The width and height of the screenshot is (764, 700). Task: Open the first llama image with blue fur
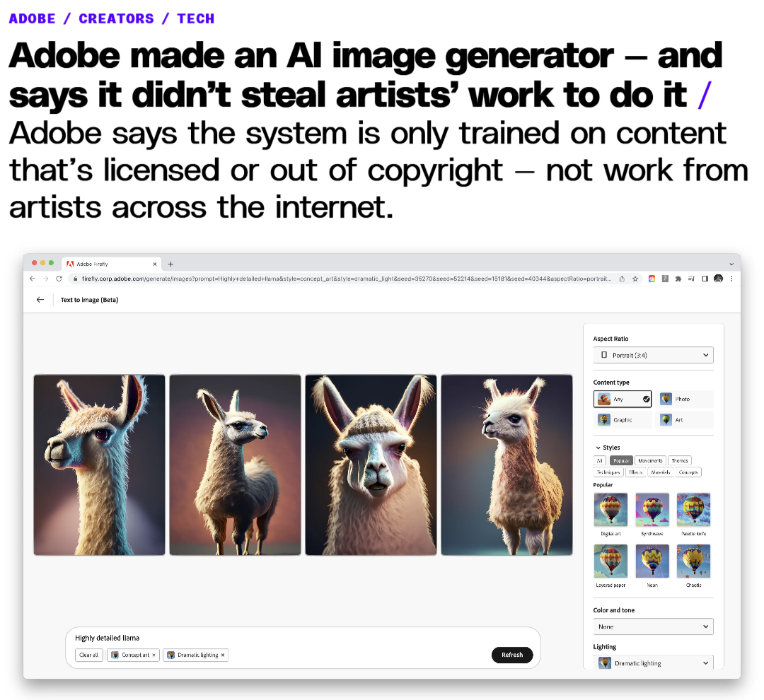100,465
